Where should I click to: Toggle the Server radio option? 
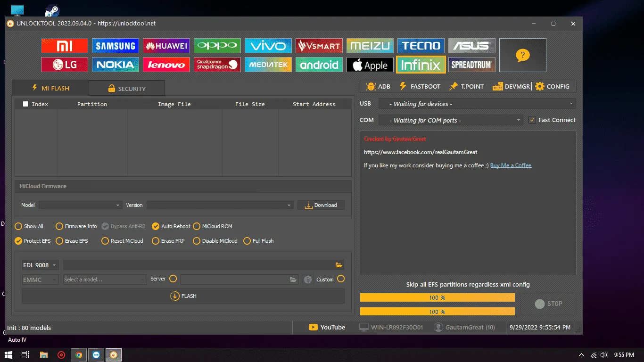(173, 279)
